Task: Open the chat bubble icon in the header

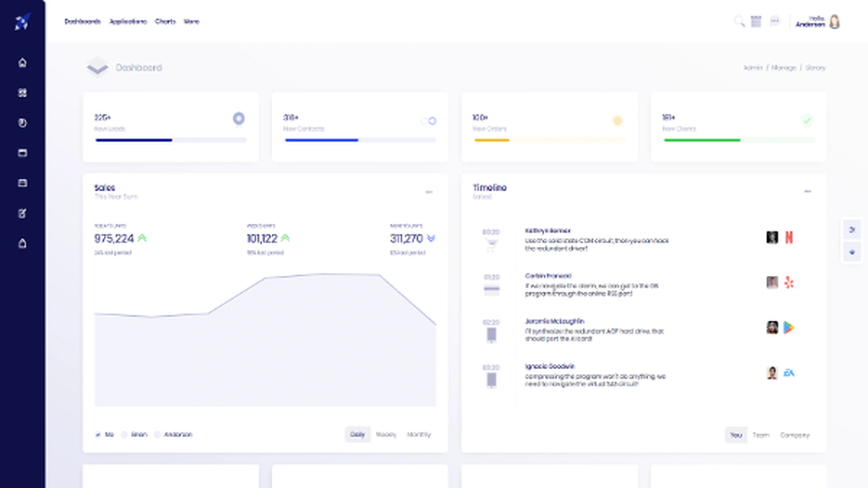Action: point(775,21)
